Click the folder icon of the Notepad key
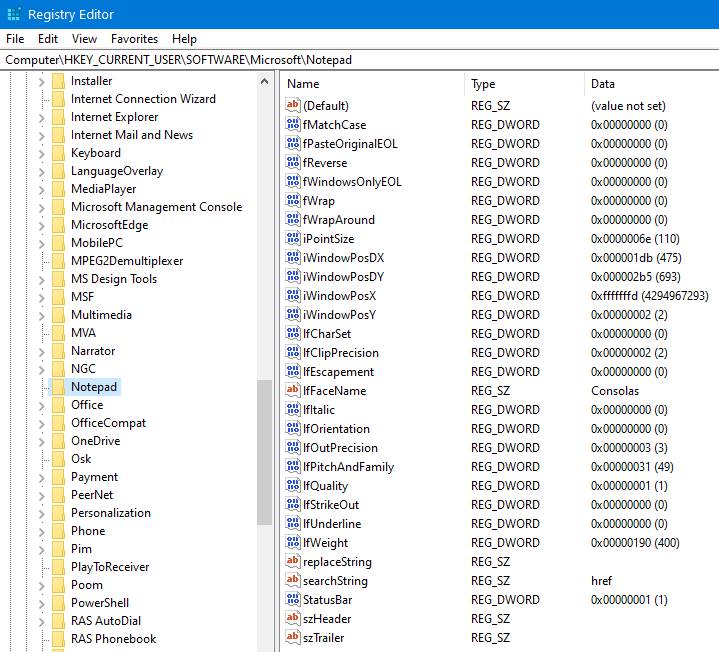This screenshot has height=652, width=719. click(58, 387)
